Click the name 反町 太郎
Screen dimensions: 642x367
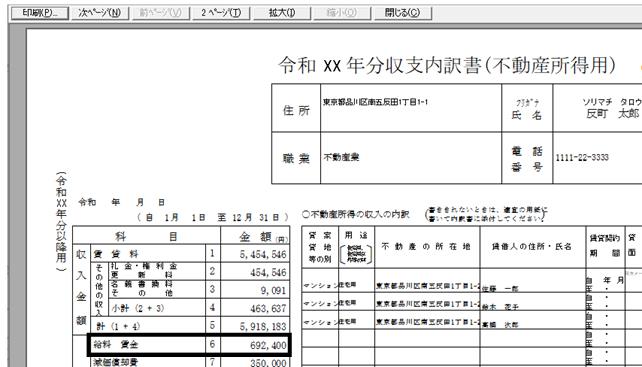(x=612, y=113)
